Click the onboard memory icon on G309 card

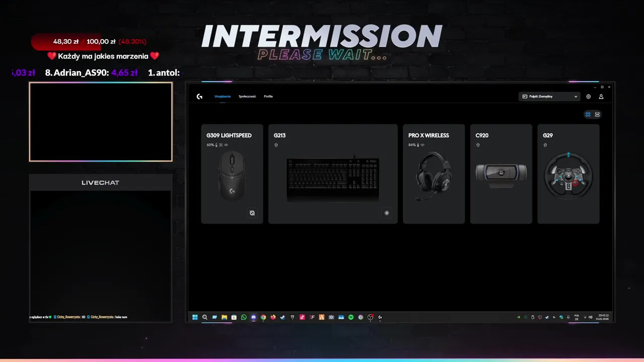(252, 213)
